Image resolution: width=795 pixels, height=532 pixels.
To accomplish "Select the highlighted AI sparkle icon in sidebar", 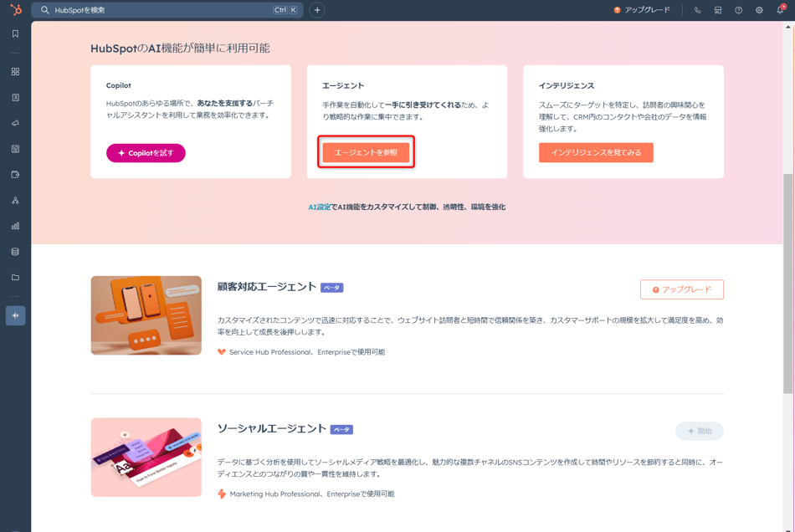I will click(15, 315).
